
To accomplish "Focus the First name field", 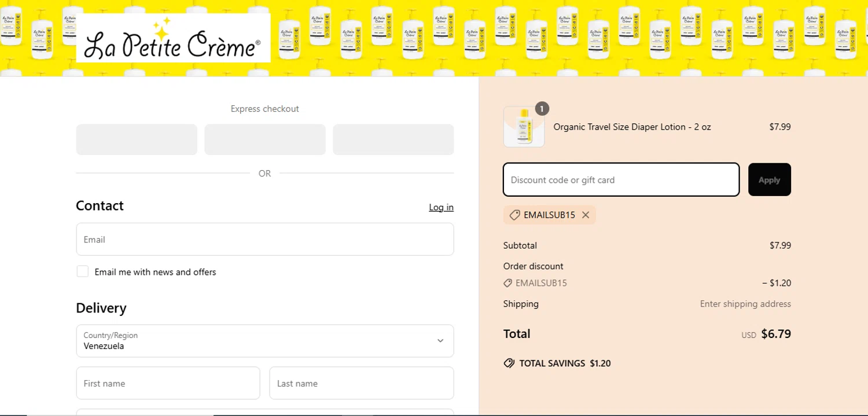I will tap(168, 383).
